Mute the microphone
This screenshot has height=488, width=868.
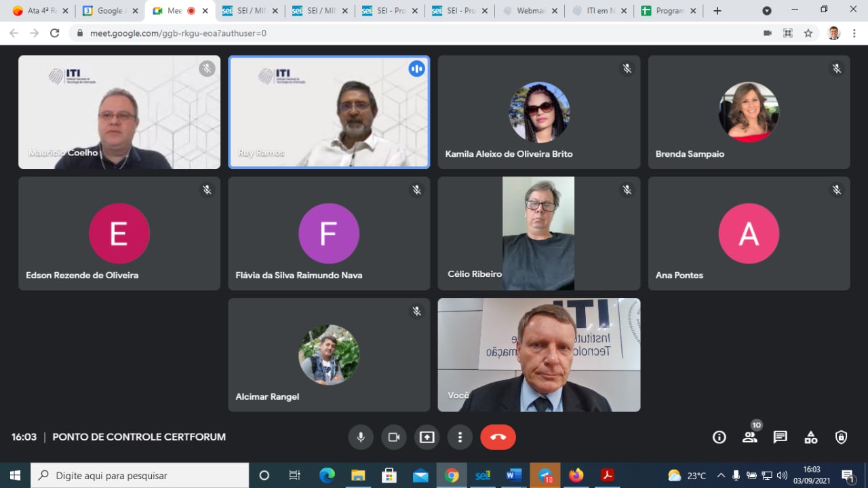tap(361, 437)
